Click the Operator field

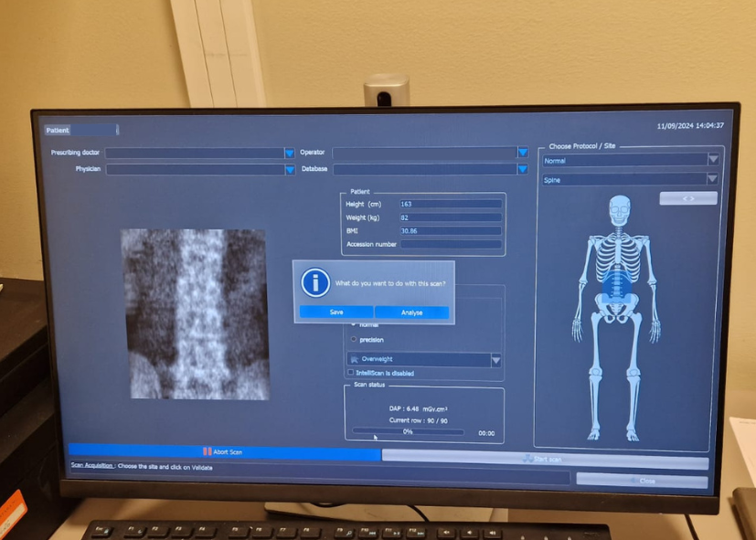pos(425,153)
